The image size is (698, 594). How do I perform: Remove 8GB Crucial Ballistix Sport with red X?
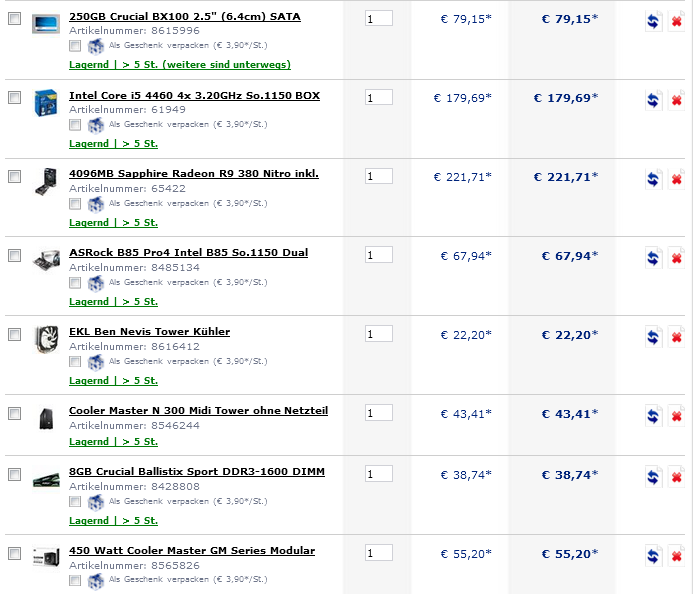tap(676, 477)
